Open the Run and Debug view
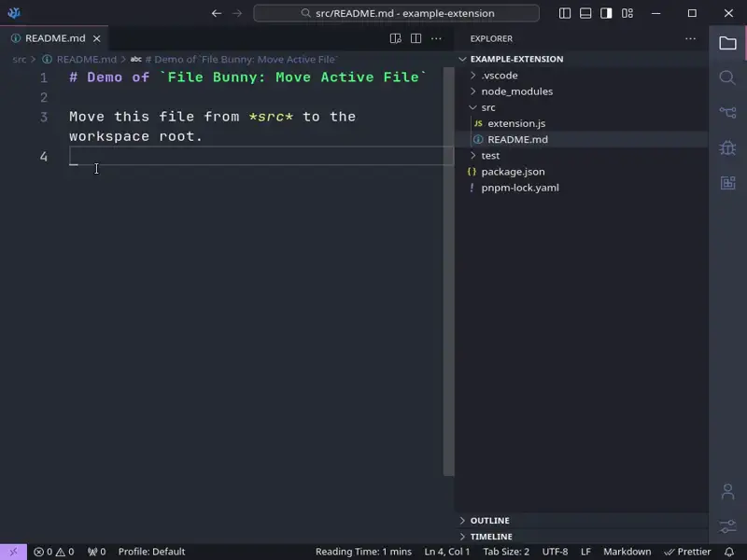The width and height of the screenshot is (747, 560). (x=727, y=147)
